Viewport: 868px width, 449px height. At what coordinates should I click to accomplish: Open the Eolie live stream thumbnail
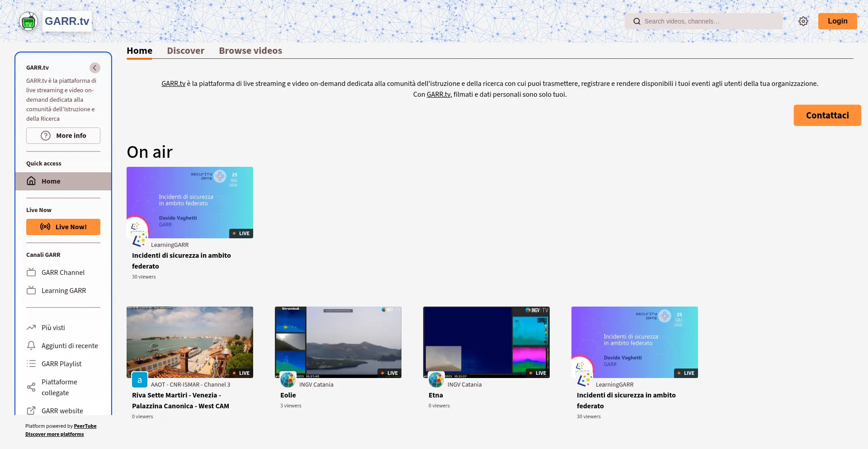tap(338, 342)
